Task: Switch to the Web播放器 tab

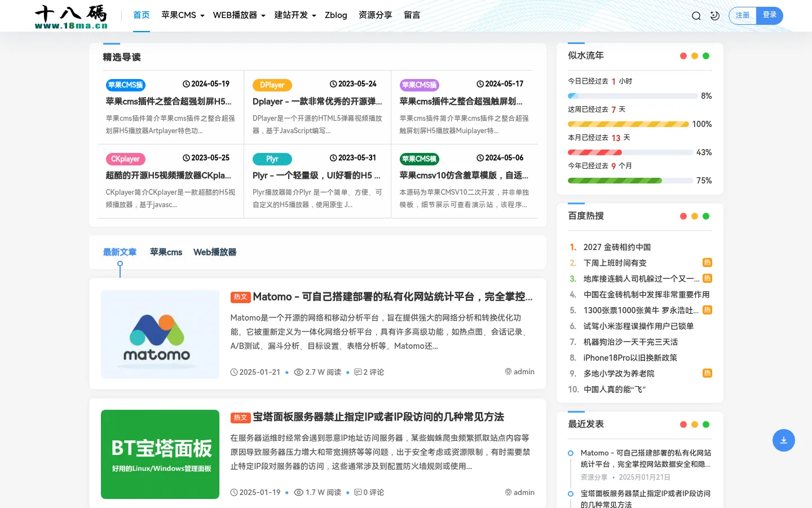Action: pos(215,252)
